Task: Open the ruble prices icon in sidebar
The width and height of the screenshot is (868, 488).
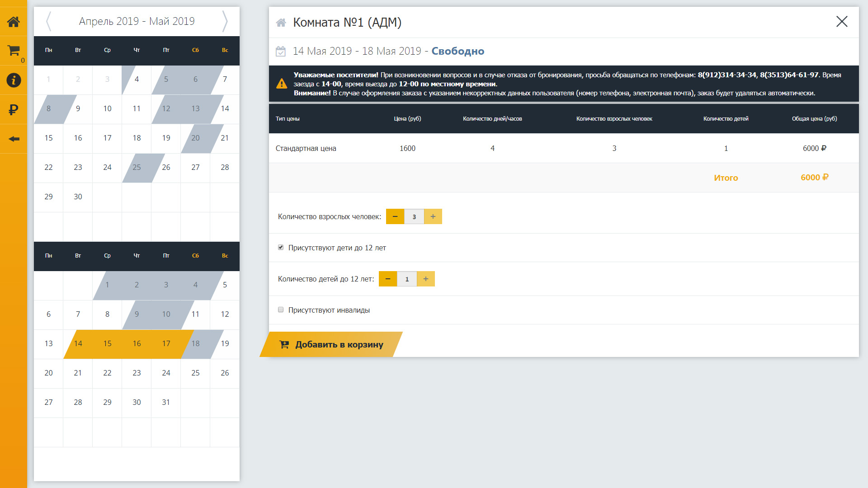Action: [x=14, y=109]
